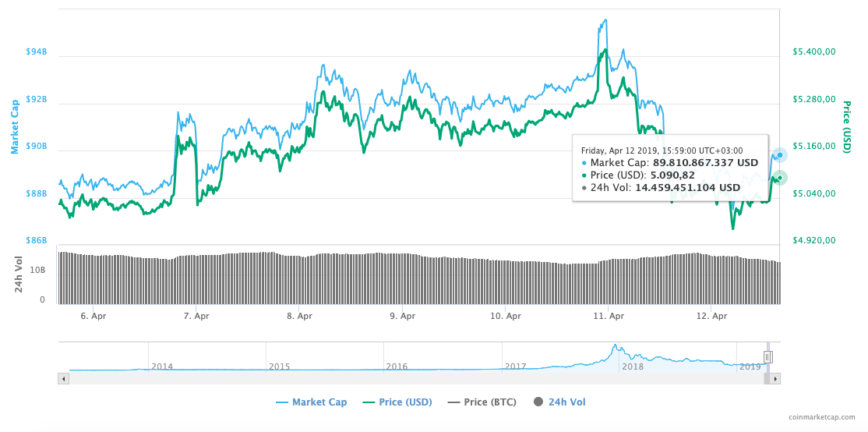Click the navigator scrollbar left arrow
This screenshot has width=868, height=432.
64,378
